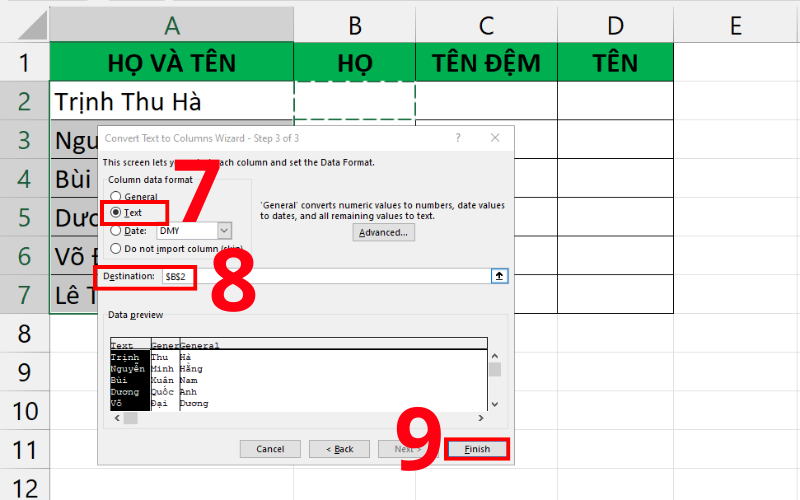Click cell Trịnh Thu Hà
The image size is (800, 500).
[x=171, y=101]
